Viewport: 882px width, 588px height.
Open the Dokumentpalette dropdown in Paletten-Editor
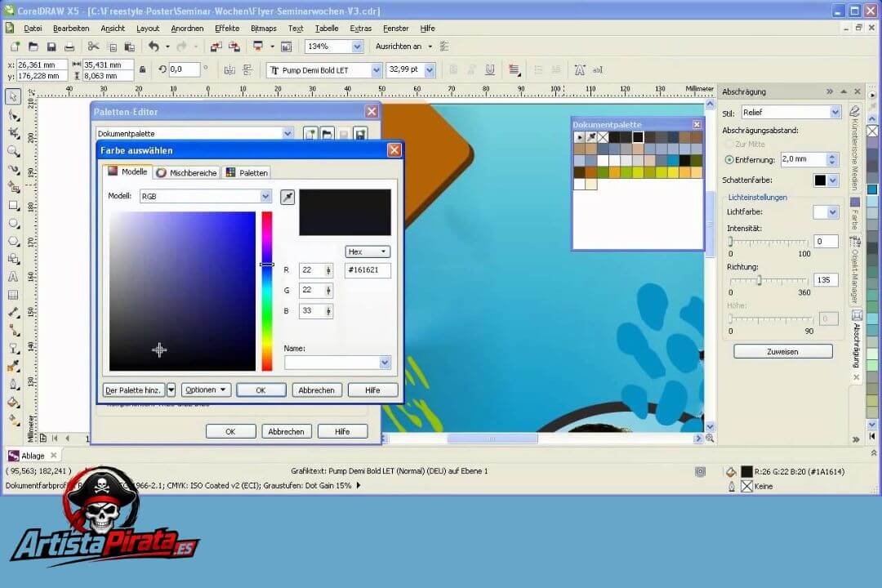tap(287, 133)
